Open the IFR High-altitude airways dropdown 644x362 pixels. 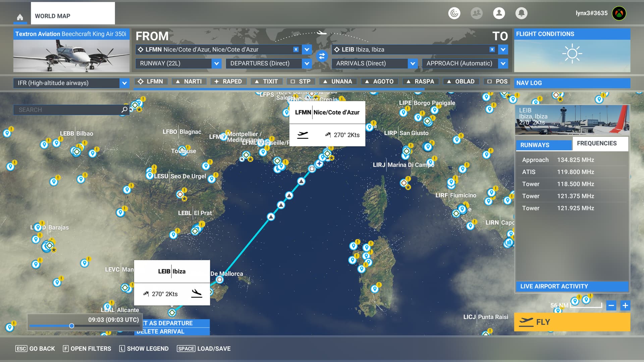coord(124,83)
